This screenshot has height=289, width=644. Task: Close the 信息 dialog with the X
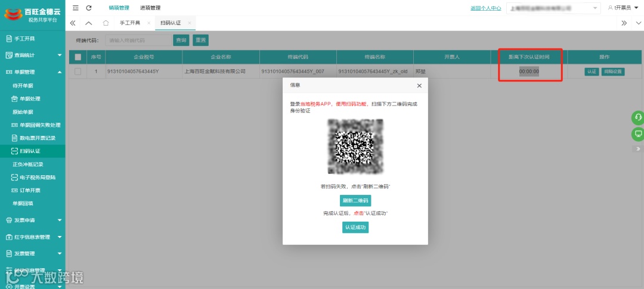coord(419,86)
